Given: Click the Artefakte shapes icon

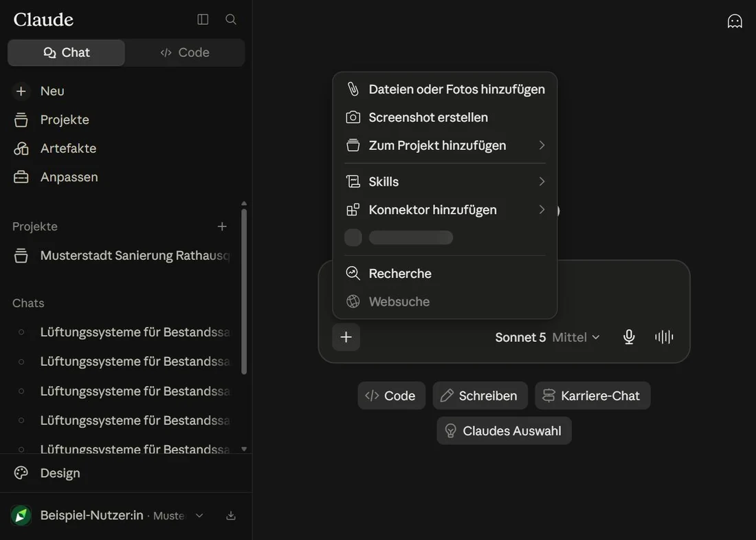Looking at the screenshot, I should tap(21, 149).
